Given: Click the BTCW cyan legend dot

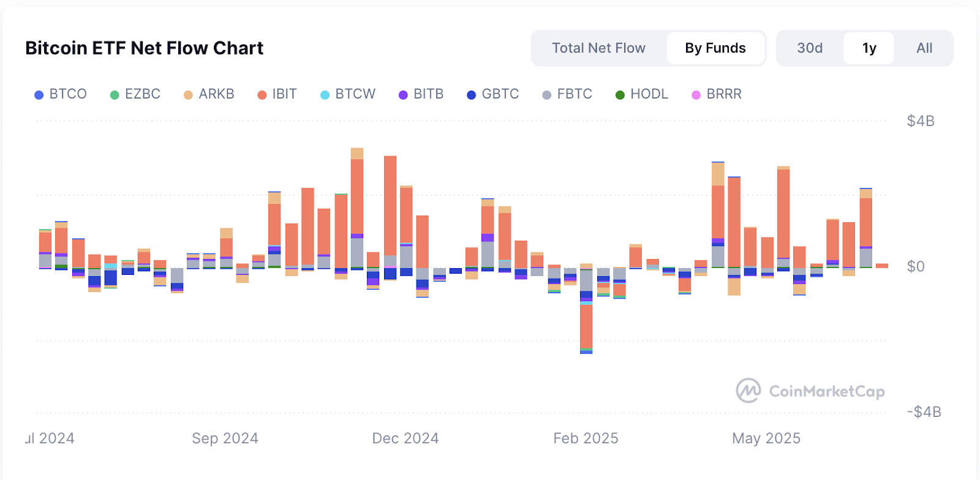Looking at the screenshot, I should pyautogui.click(x=325, y=95).
